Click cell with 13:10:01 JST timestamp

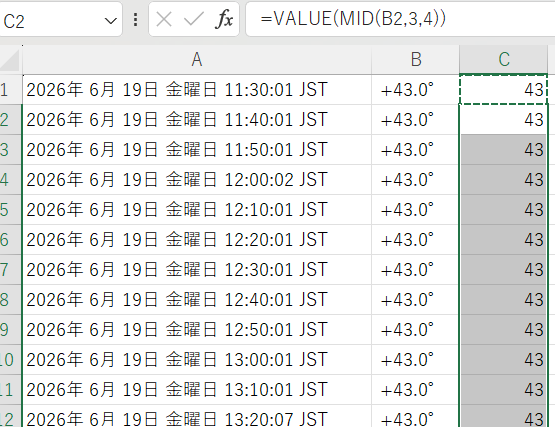197,390
